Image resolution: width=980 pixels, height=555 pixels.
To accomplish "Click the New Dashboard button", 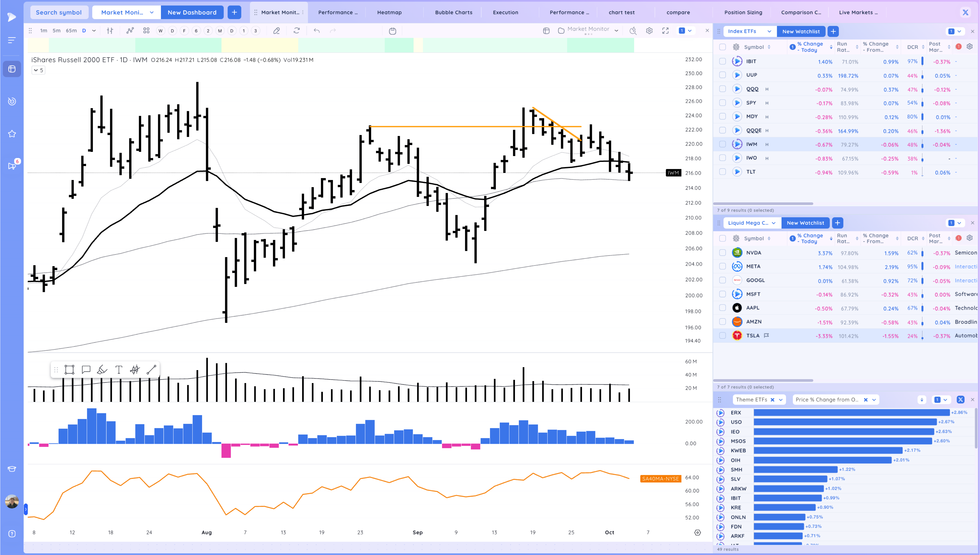I will [192, 12].
